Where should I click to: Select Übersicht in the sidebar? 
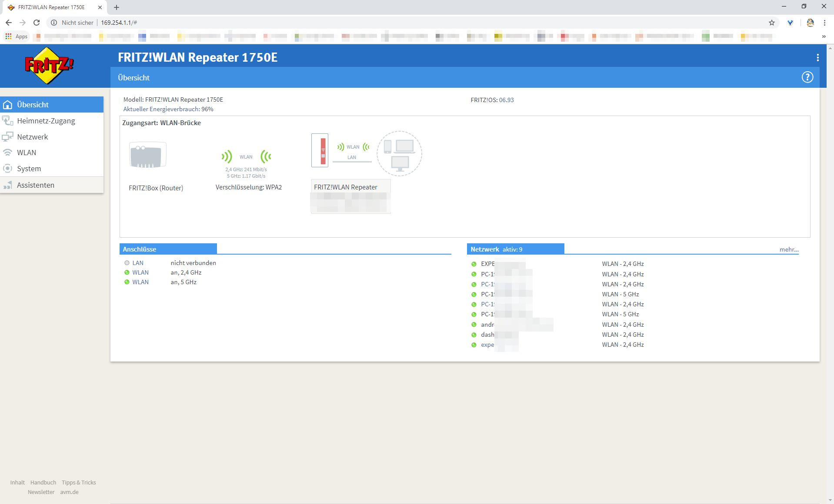click(52, 105)
